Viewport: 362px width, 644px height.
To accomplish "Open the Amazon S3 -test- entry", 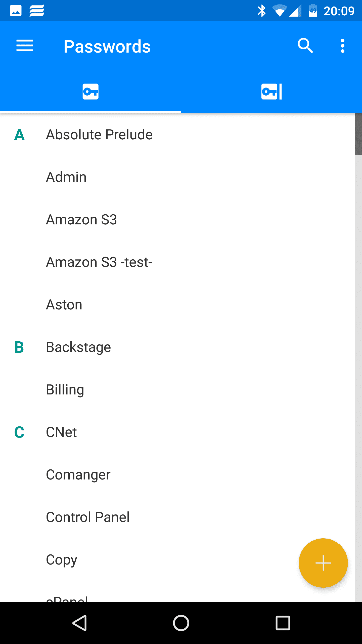I will 99,262.
